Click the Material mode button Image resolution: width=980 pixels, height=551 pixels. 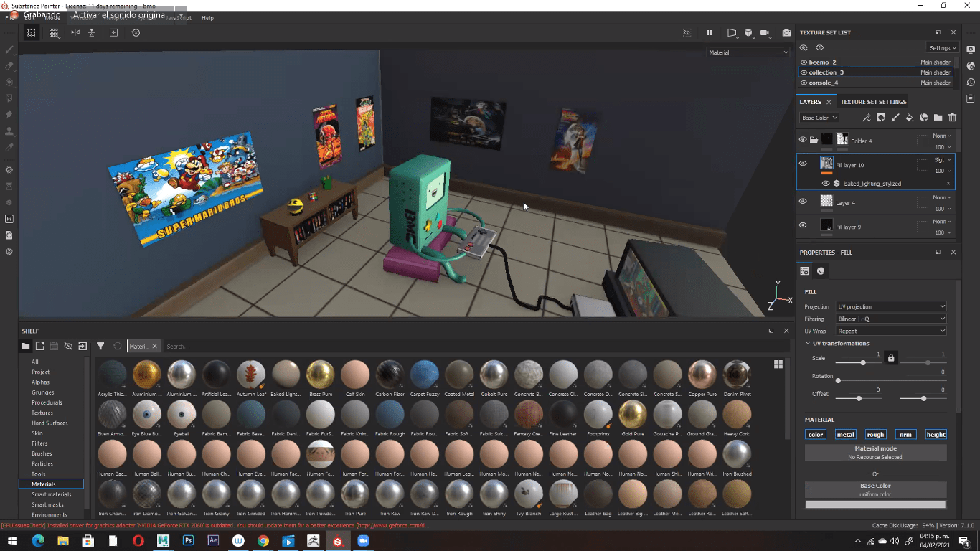point(875,452)
